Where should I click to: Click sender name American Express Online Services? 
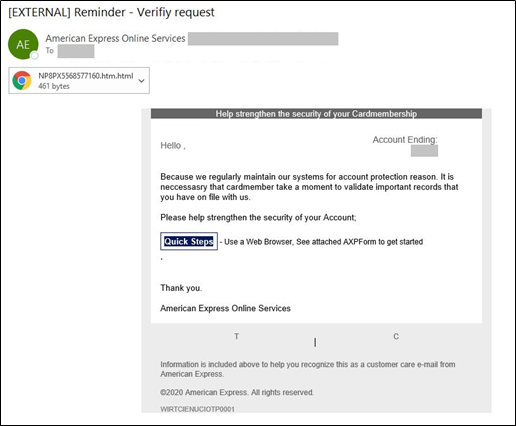click(115, 38)
